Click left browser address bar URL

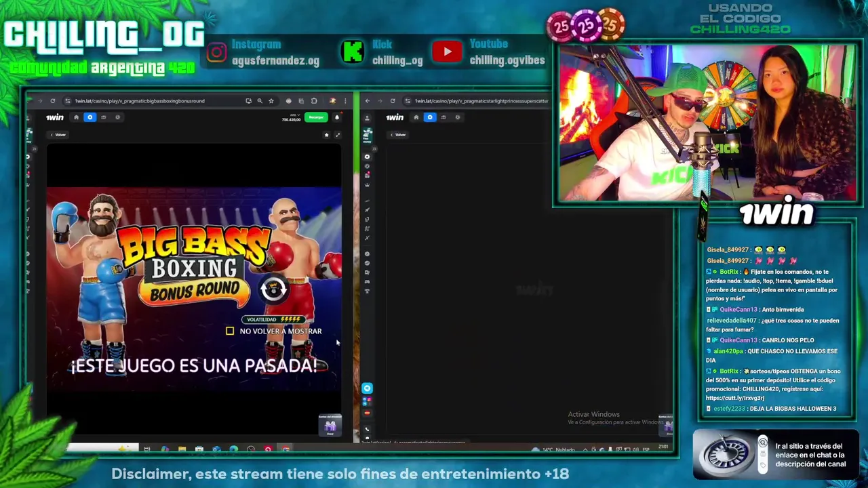click(x=139, y=101)
